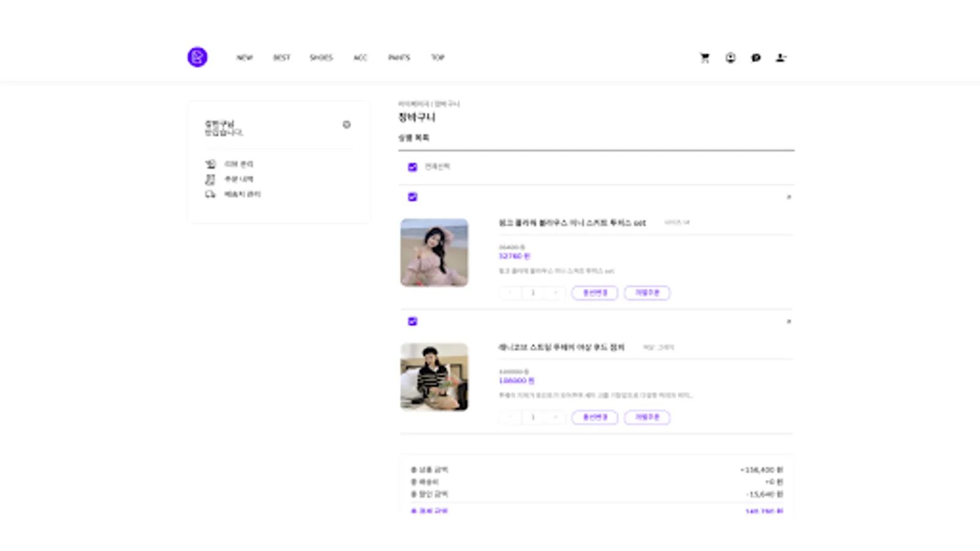
Task: Remove the striped hoodie item with X
Action: point(789,321)
